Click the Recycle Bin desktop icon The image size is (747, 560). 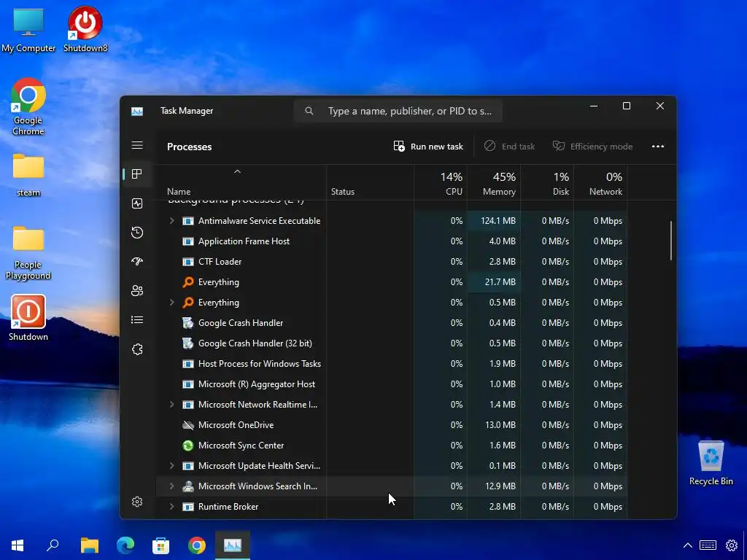(x=711, y=463)
